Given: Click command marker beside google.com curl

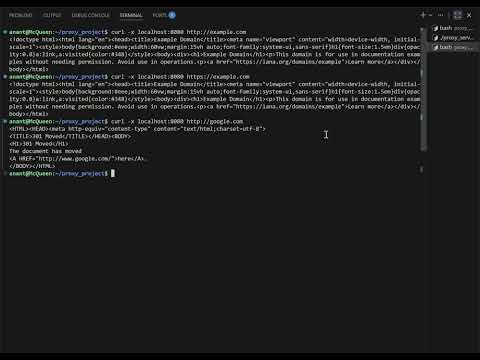Looking at the screenshot, I should (x=5, y=121).
